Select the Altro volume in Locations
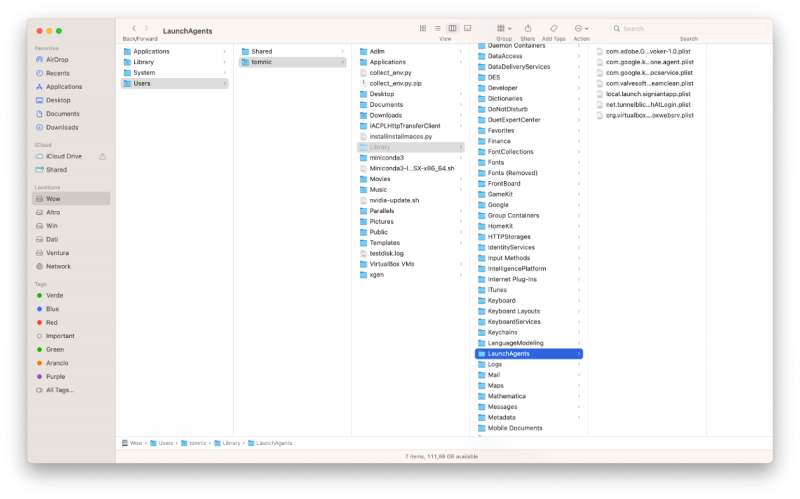This screenshot has height=499, width=800. [x=53, y=212]
